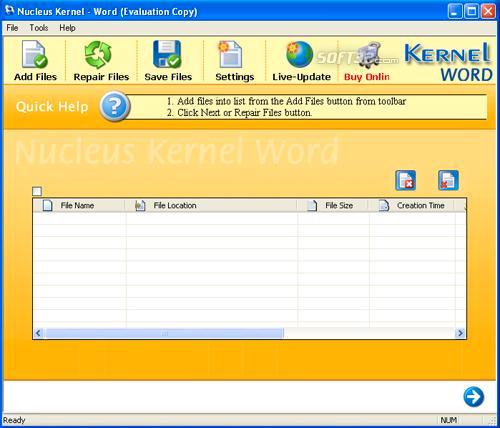The image size is (500, 428).
Task: Toggle the select-all checkbox above file list
Action: [x=37, y=191]
